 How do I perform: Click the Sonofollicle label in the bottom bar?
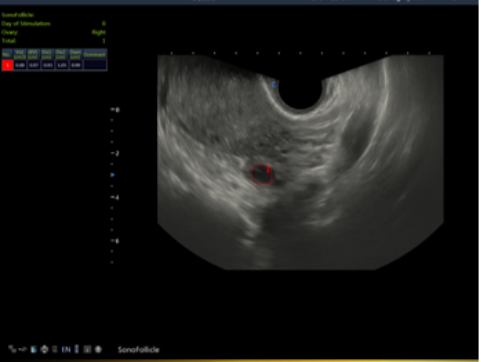point(139,349)
